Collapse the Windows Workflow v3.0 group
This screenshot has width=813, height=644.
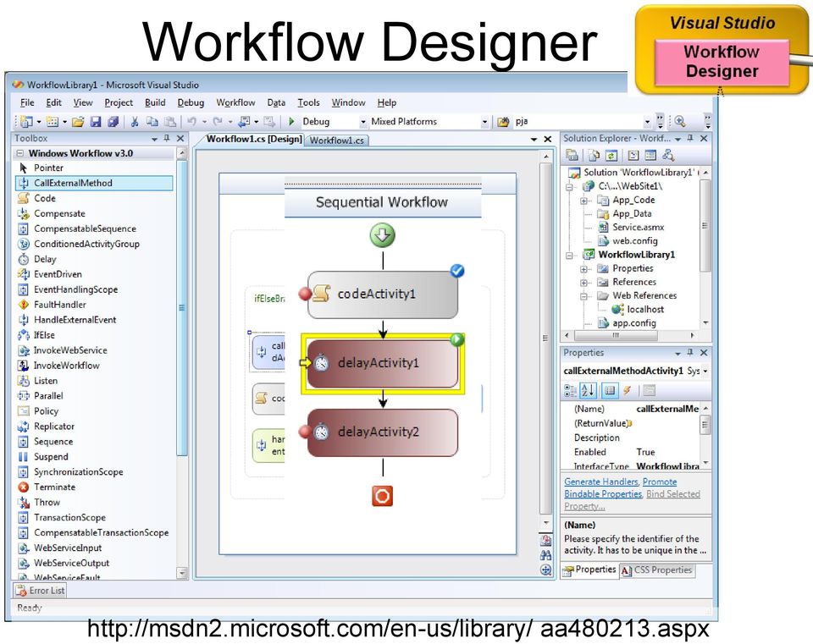pos(20,153)
